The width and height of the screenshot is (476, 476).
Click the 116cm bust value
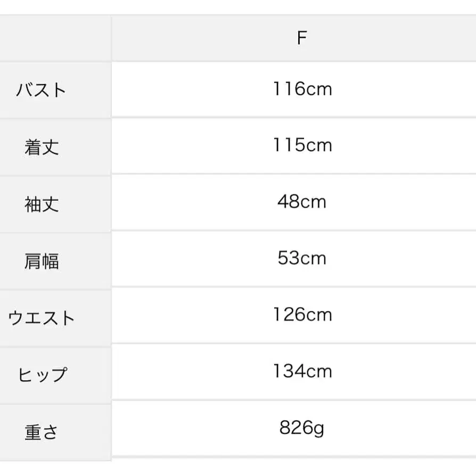tap(302, 88)
